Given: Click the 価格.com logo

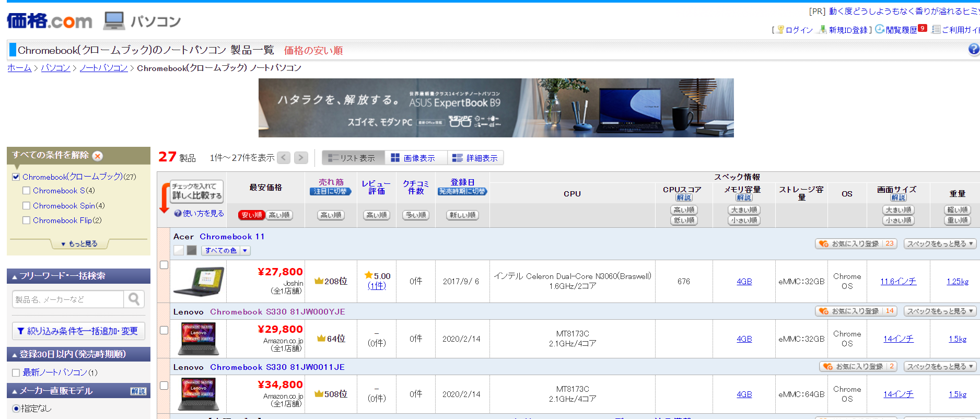Looking at the screenshot, I should coord(49,21).
